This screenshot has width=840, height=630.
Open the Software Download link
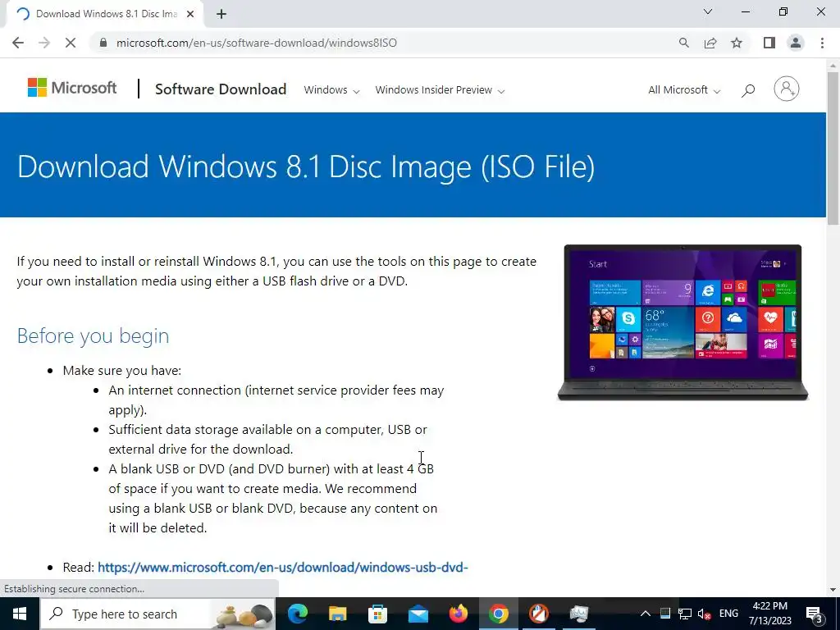coord(221,89)
